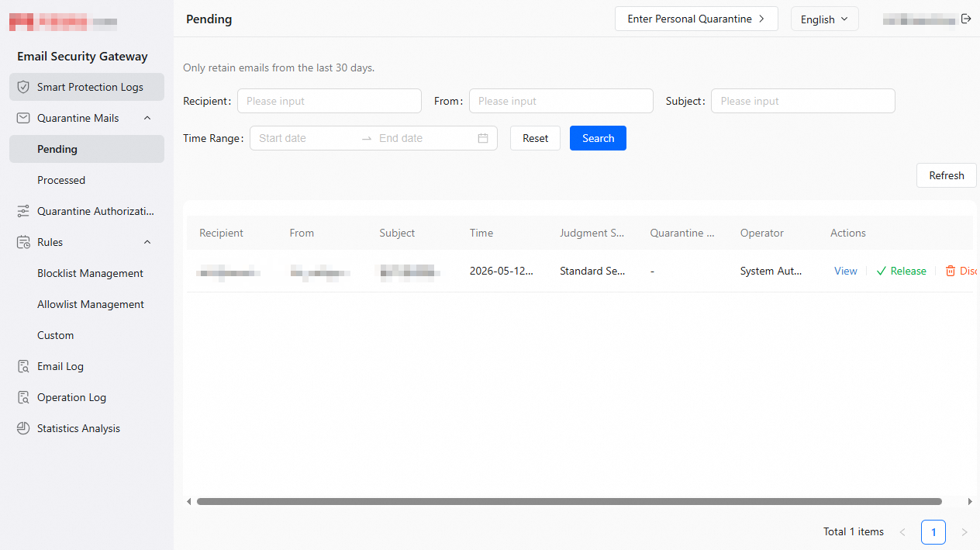Click the System Aut... operator cell
This screenshot has height=550, width=980.
pos(771,271)
